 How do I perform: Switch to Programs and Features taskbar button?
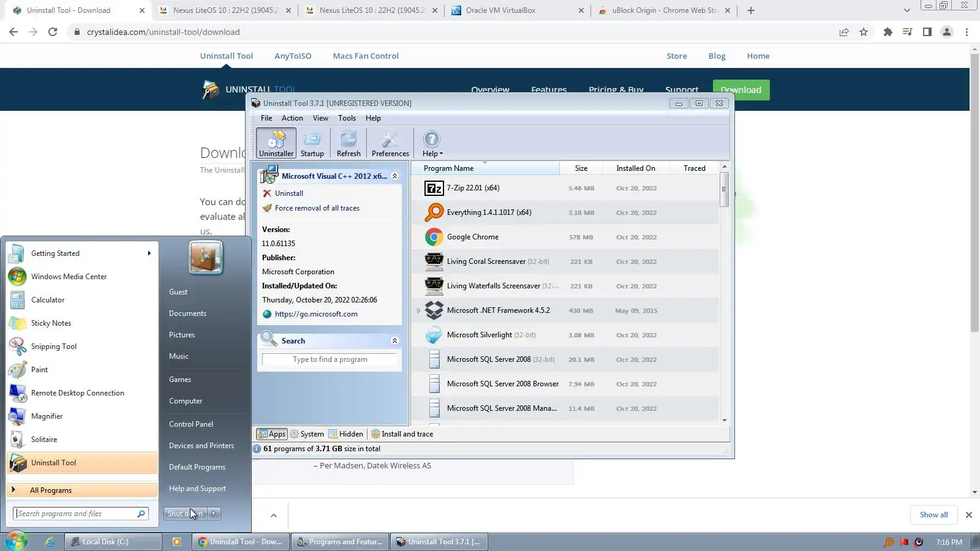(340, 542)
